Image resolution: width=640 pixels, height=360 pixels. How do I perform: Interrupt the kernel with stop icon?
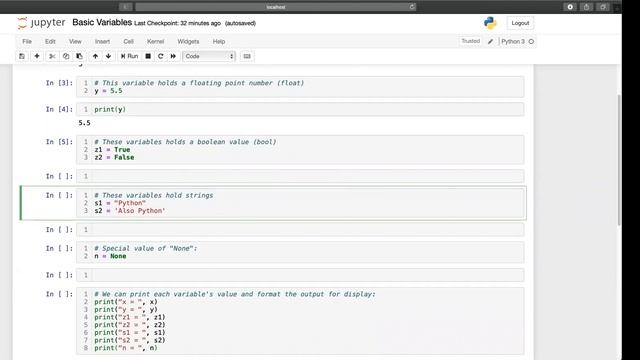pyautogui.click(x=148, y=56)
